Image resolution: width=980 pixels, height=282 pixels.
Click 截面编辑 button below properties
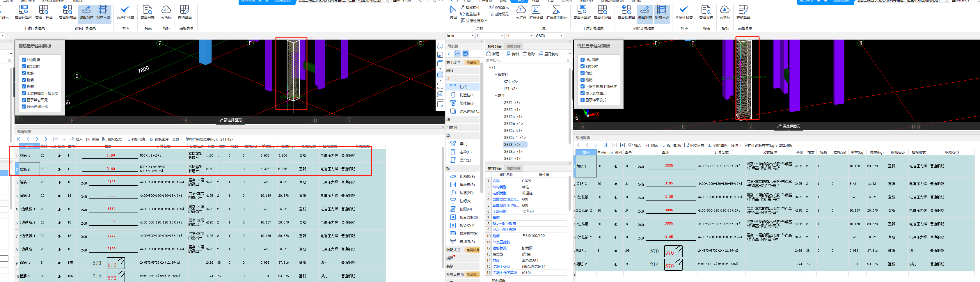498,280
